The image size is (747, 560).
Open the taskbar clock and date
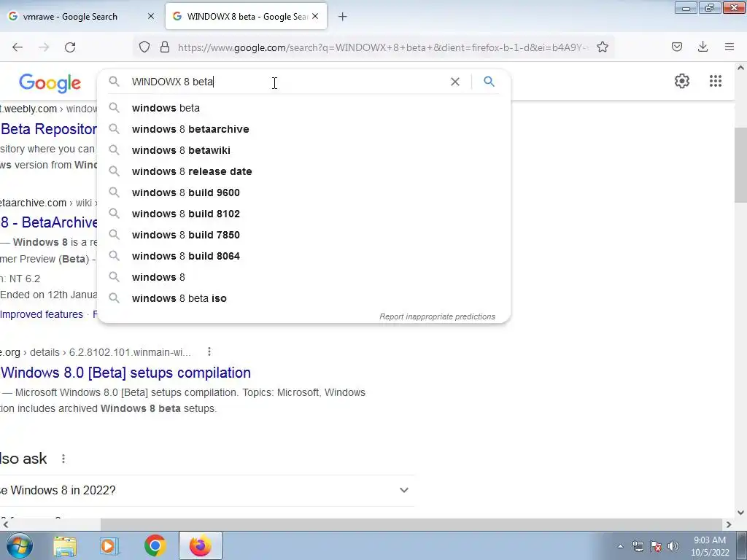tap(710, 546)
